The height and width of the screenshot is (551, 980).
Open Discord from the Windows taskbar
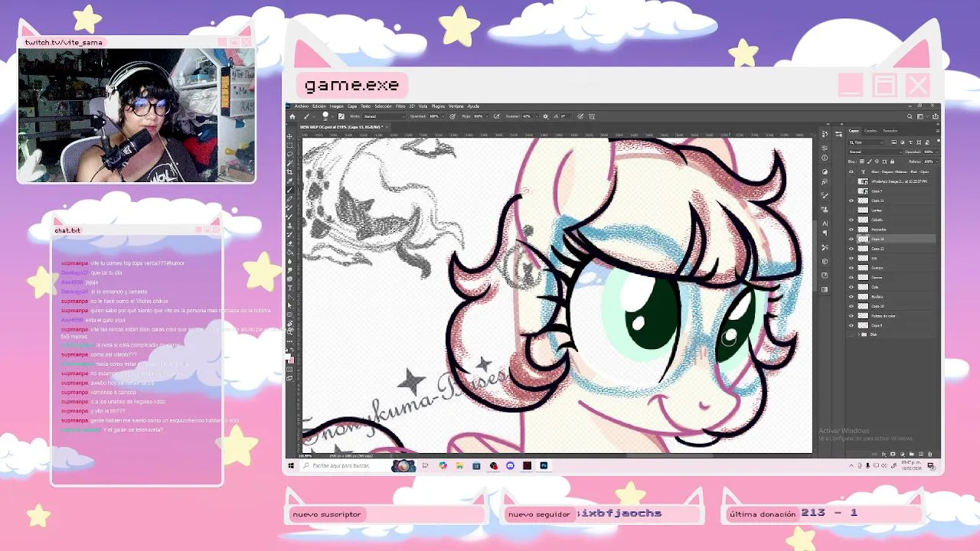click(510, 465)
